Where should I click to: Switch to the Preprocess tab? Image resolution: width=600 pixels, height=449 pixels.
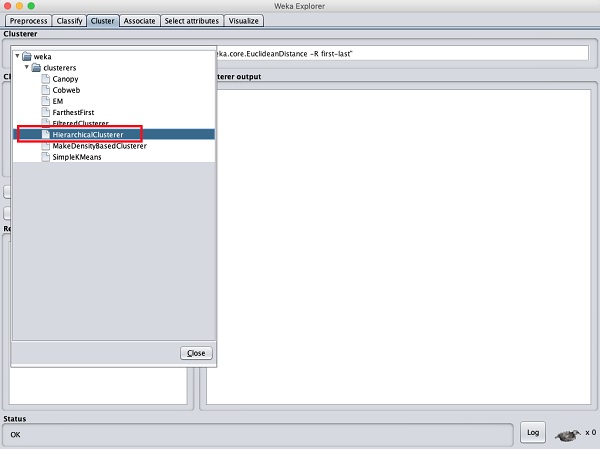coord(28,21)
